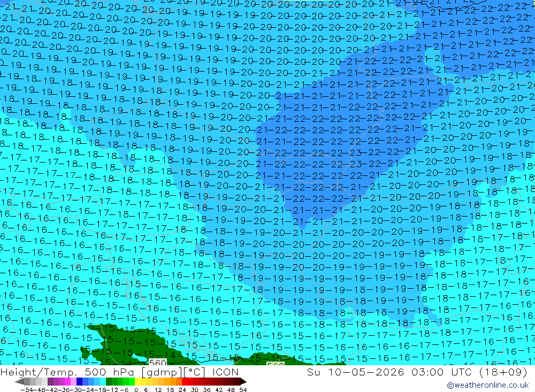This screenshot has height=392, width=535.
Task: Click the '560' height contour label
Action: 158,362
